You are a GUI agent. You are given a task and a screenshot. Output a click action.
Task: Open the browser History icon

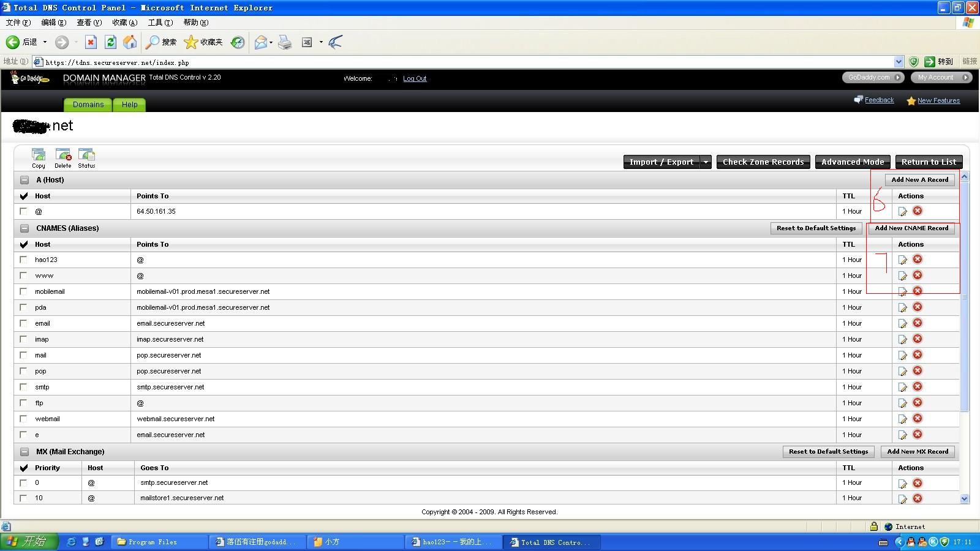(x=238, y=42)
